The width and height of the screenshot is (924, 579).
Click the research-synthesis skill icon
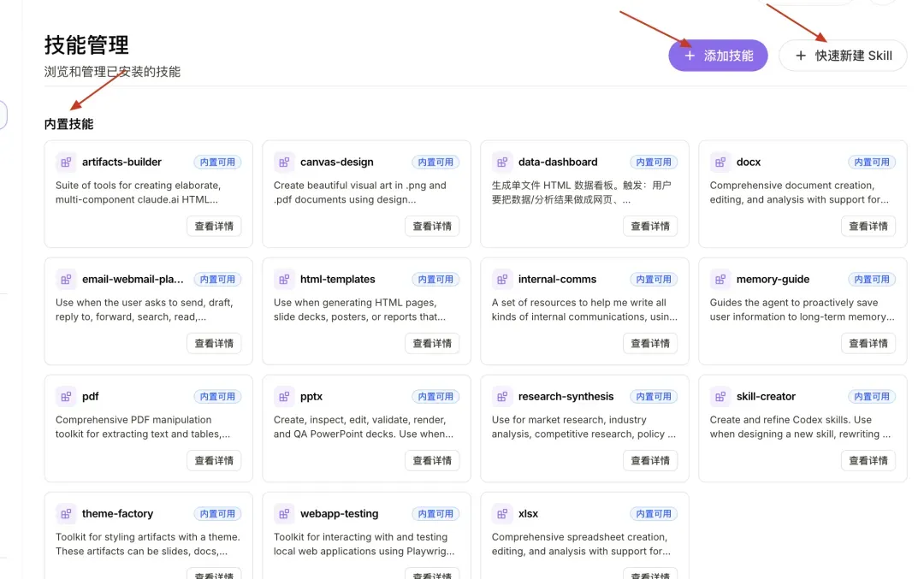[501, 397]
